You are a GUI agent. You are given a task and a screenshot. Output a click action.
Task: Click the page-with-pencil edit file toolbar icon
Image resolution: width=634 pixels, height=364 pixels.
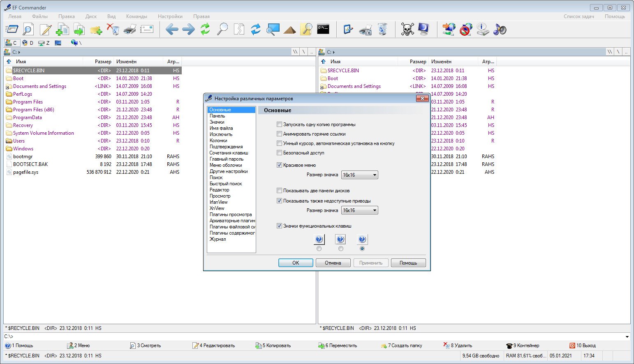pyautogui.click(x=46, y=29)
